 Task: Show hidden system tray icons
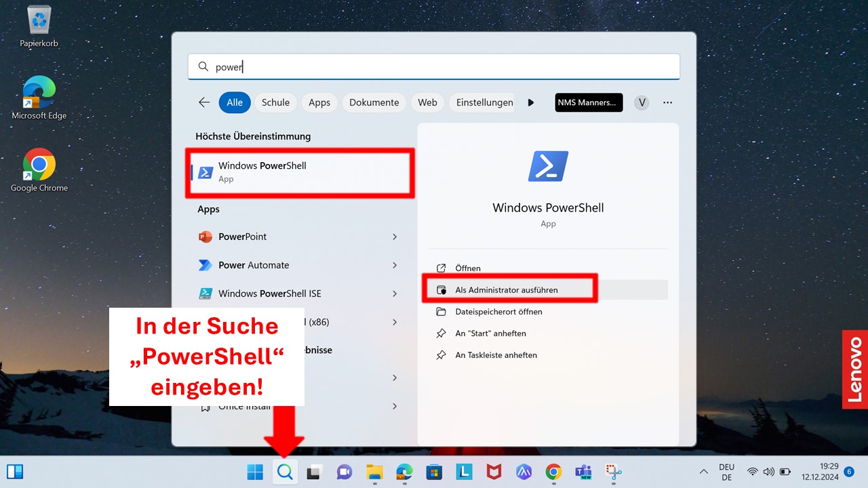tap(704, 472)
